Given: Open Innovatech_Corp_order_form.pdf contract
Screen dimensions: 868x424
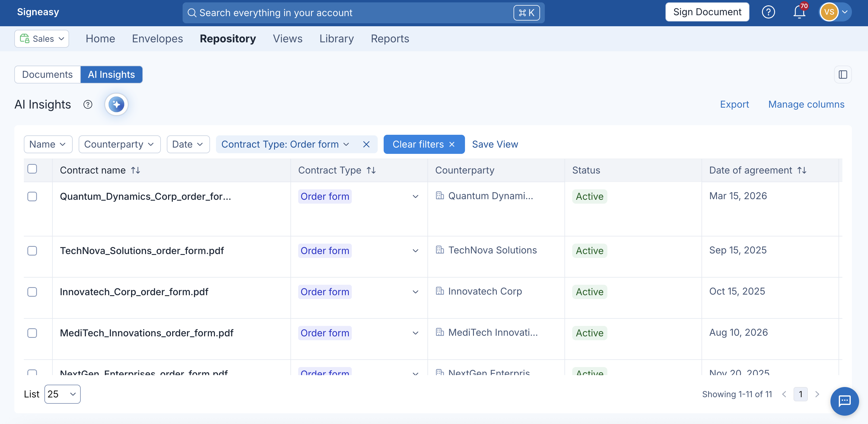Looking at the screenshot, I should click(x=134, y=292).
